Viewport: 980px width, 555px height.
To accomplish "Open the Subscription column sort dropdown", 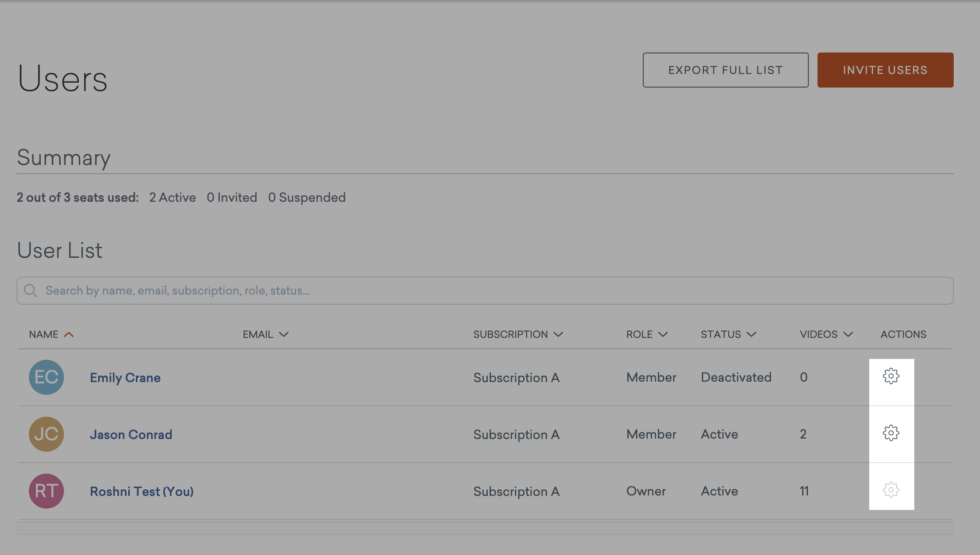I will coord(558,334).
